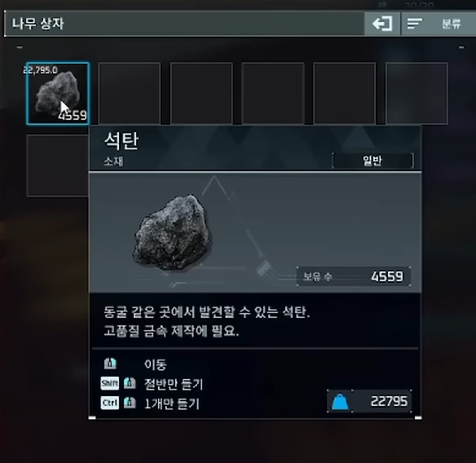Click the transfer-all arrow icon in header

tap(382, 24)
